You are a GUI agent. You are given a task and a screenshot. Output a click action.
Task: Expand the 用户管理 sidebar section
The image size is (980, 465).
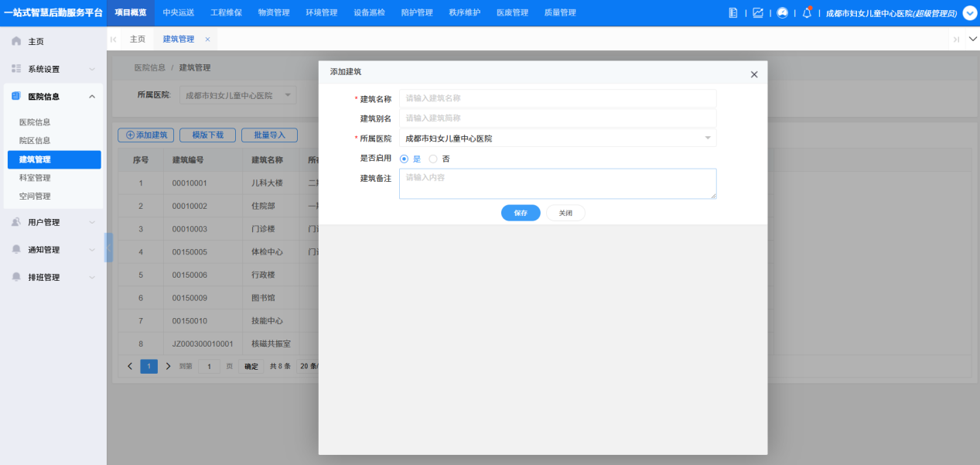(92, 222)
